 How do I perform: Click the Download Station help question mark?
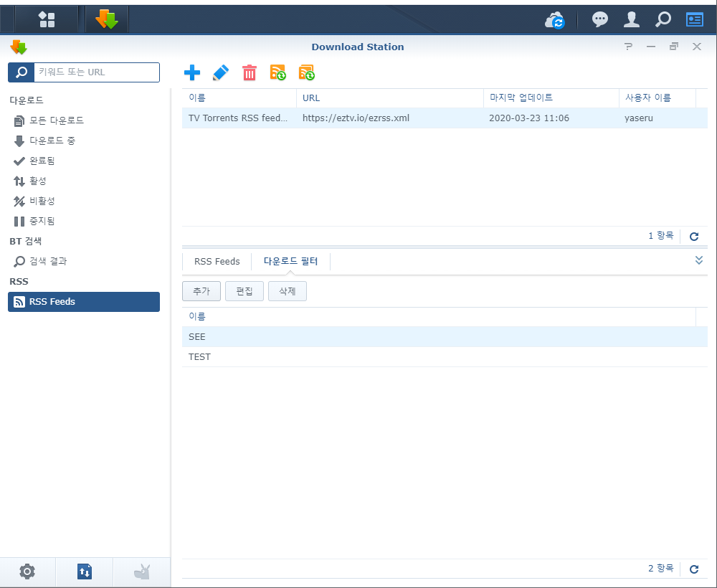coord(629,47)
